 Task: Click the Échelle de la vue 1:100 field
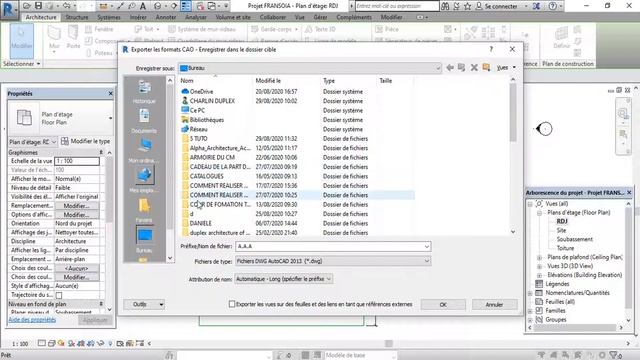pyautogui.click(x=77, y=161)
